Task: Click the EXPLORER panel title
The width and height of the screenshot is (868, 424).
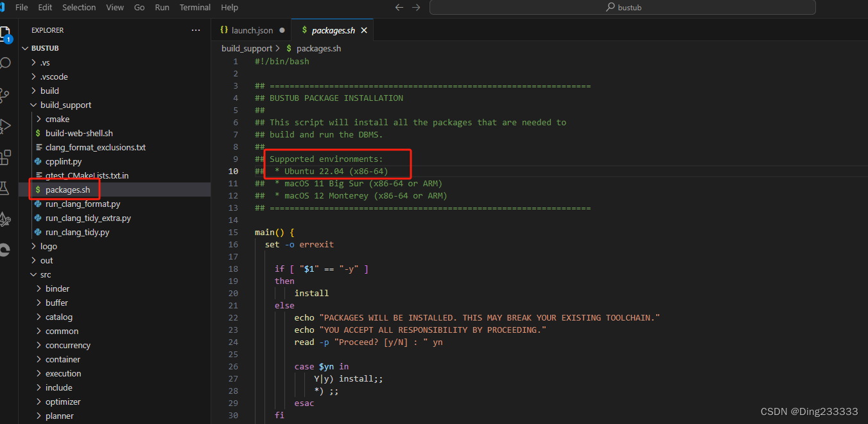Action: 48,30
